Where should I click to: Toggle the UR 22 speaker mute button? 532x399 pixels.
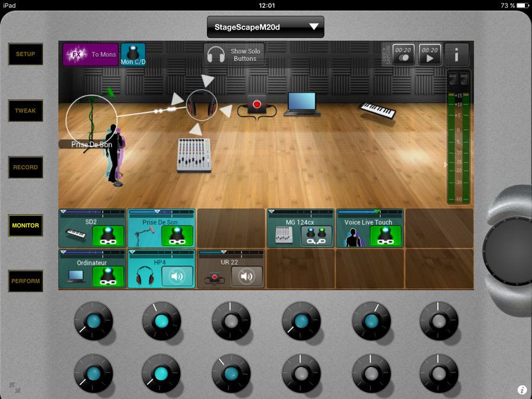tap(246, 276)
